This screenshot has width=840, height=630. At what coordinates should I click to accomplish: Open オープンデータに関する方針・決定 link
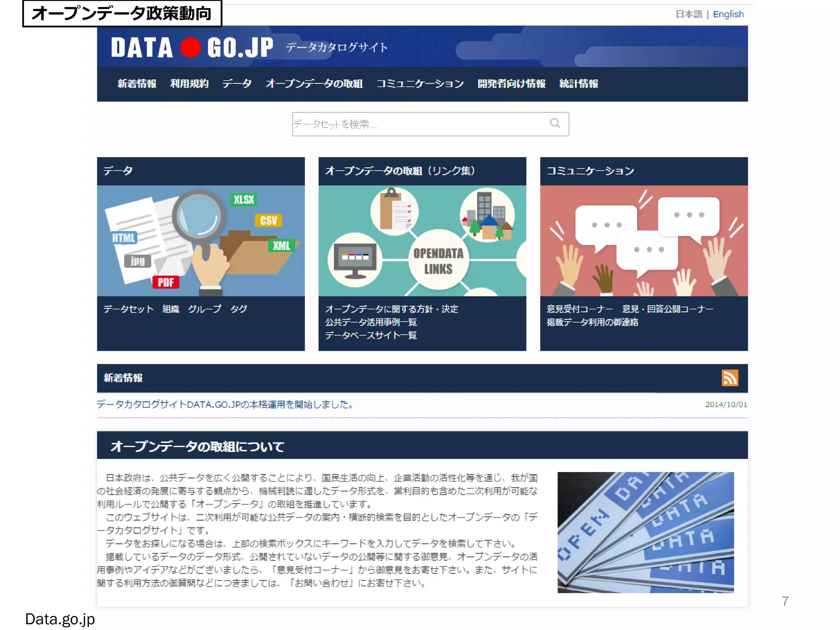pos(392,309)
